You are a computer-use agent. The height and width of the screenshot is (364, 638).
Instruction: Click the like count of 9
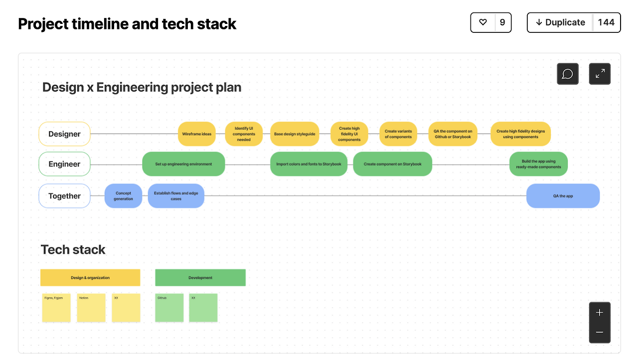502,22
